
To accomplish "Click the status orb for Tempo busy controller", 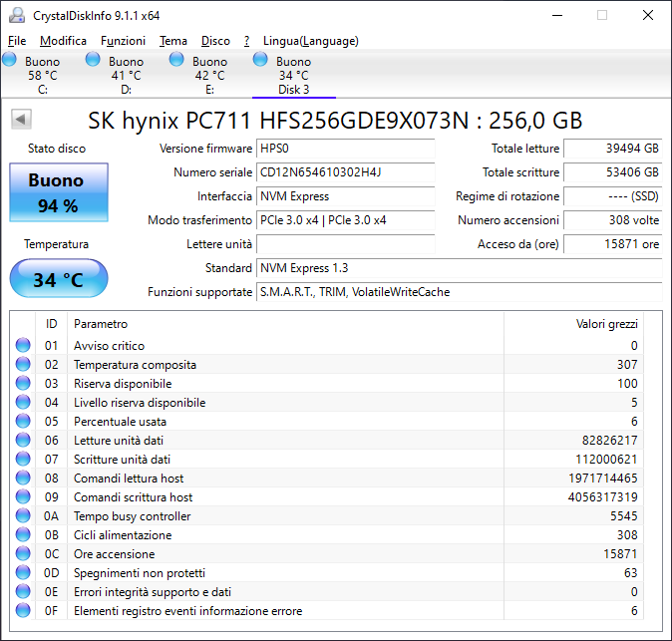I will (23, 515).
